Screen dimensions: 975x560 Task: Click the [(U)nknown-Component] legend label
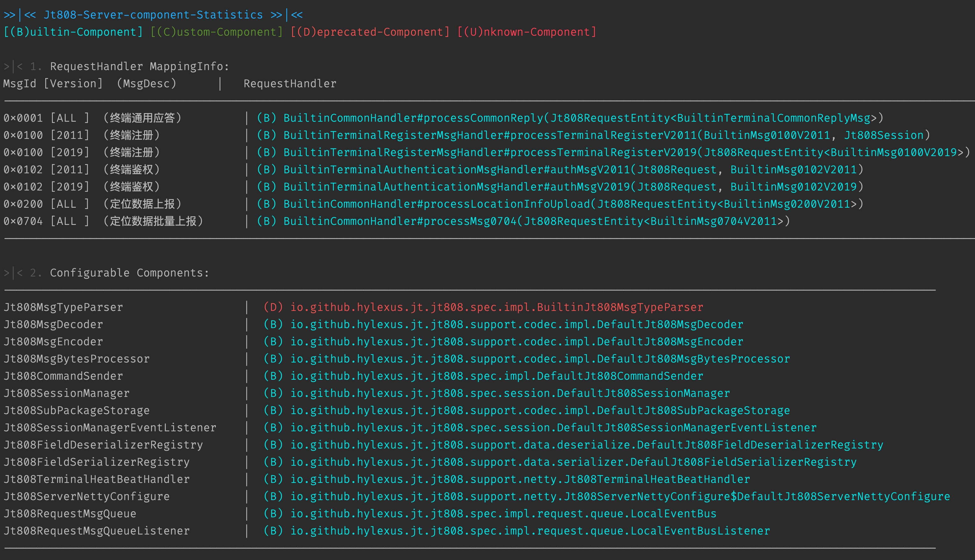(527, 32)
